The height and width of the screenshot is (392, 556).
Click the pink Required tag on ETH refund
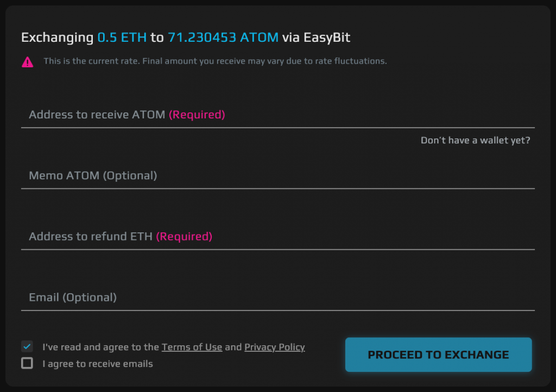click(184, 236)
